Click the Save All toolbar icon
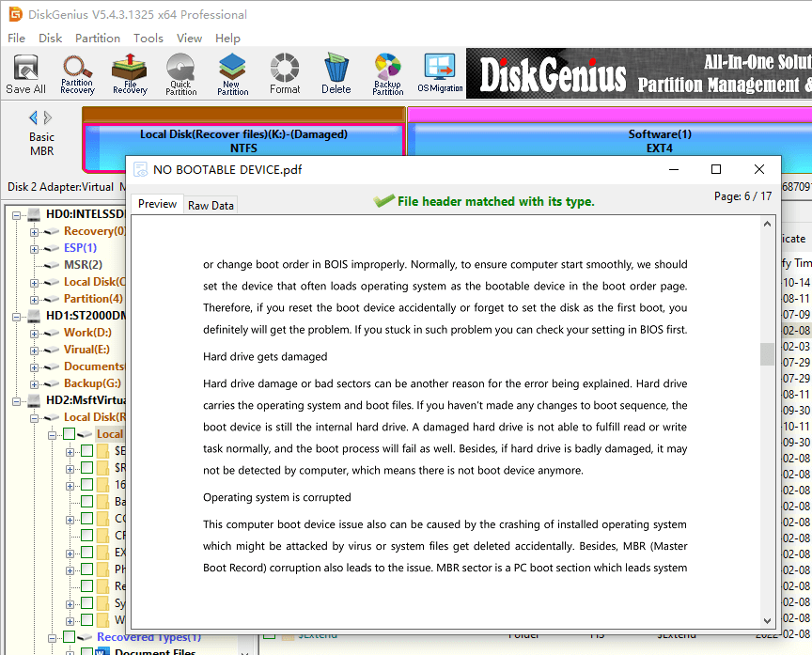Image resolution: width=812 pixels, height=655 pixels. pos(25,73)
